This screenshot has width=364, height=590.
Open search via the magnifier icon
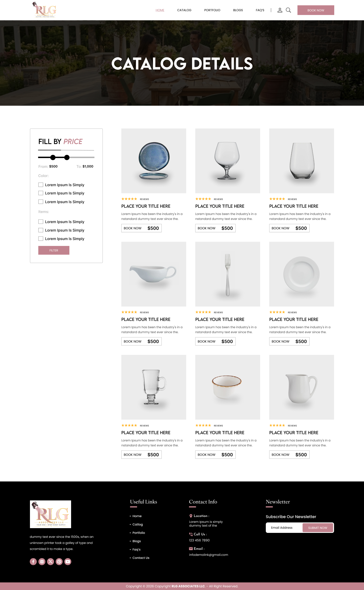click(288, 10)
